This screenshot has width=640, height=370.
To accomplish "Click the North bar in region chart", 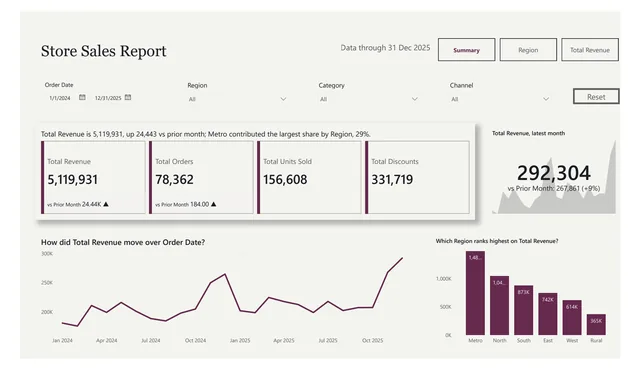I will 500,306.
